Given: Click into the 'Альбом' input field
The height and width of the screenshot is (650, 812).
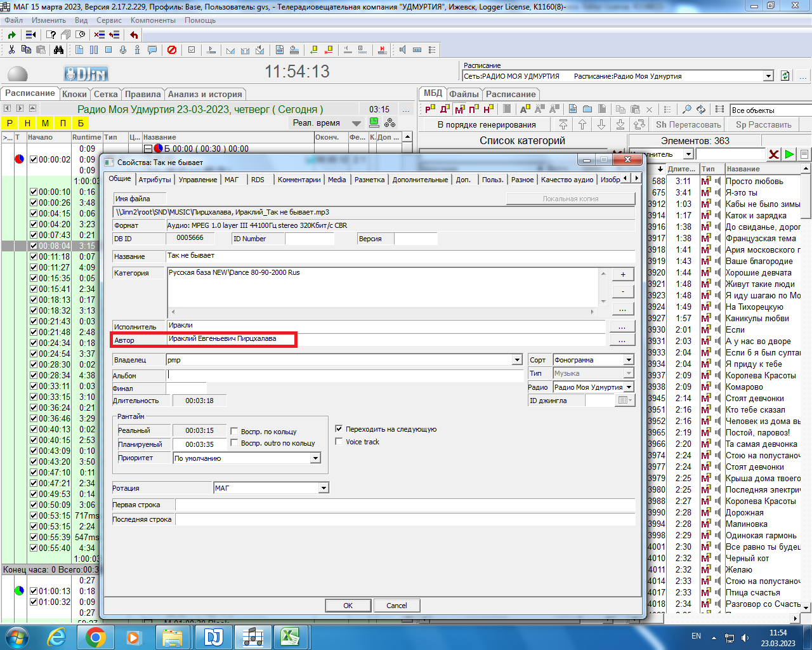Looking at the screenshot, I should [345, 375].
